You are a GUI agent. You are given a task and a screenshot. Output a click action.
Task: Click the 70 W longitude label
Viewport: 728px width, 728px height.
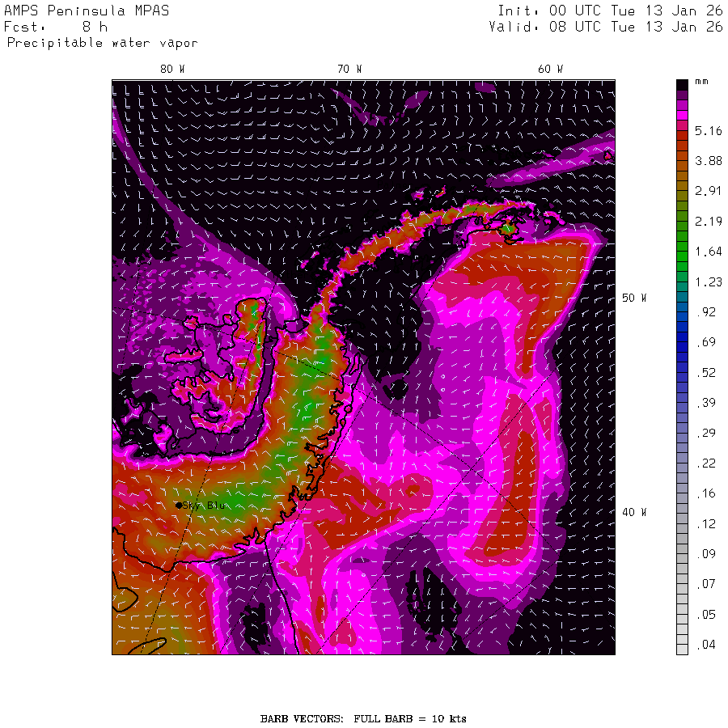click(x=349, y=70)
